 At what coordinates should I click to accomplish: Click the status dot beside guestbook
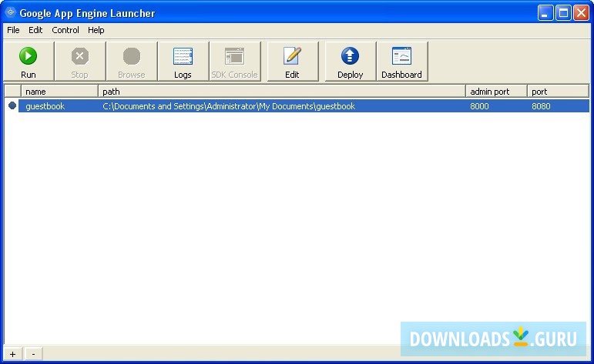point(12,105)
